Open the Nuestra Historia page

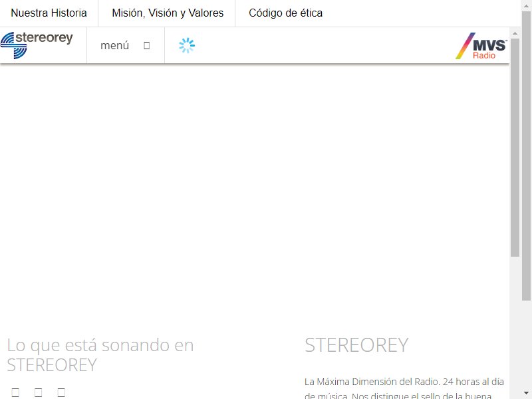pos(49,13)
